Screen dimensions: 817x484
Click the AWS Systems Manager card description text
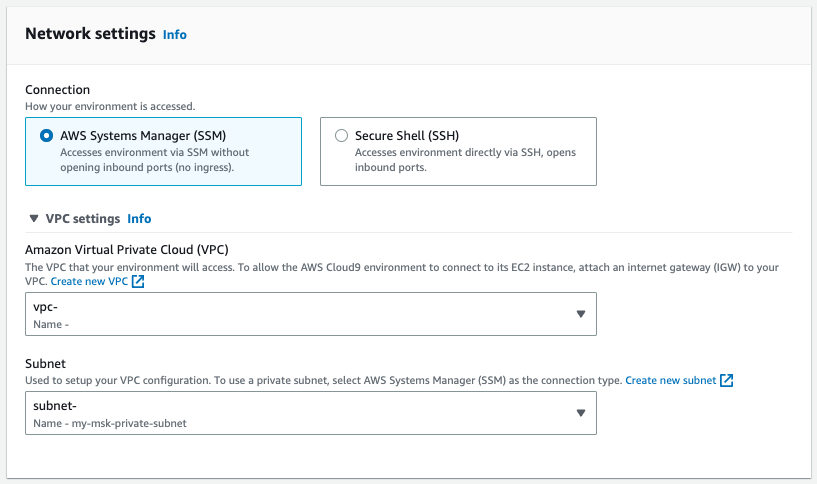click(155, 160)
